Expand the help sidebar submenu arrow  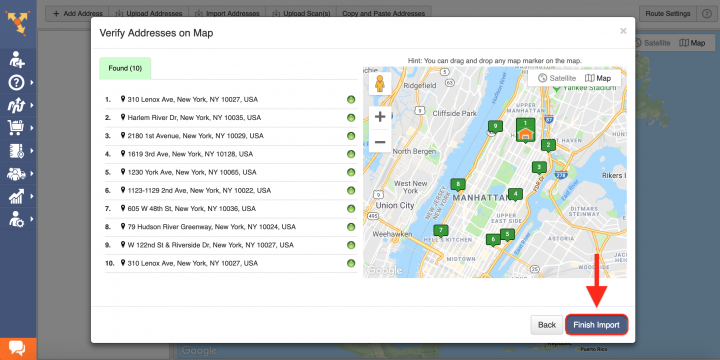pyautogui.click(x=32, y=83)
